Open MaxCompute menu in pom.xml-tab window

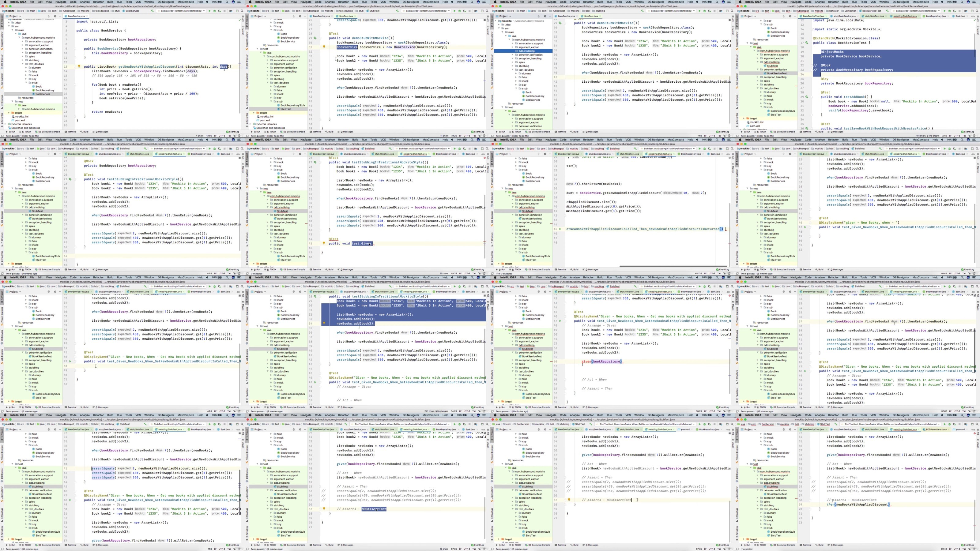click(676, 415)
